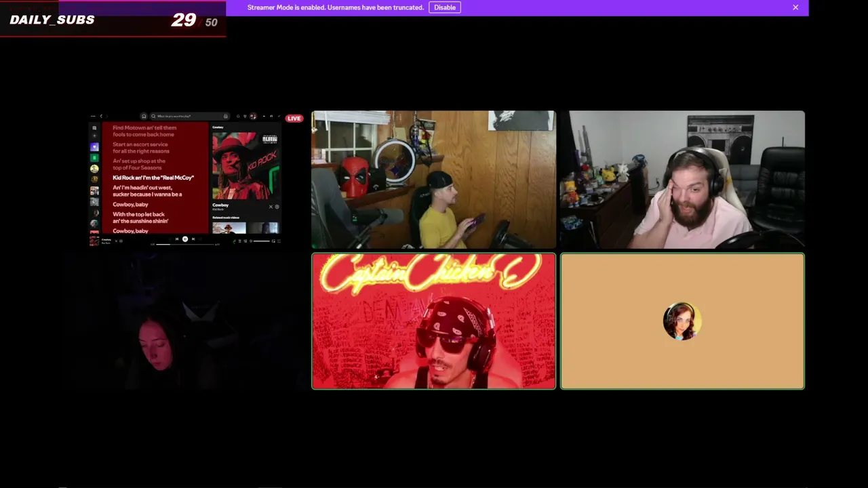This screenshot has height=488, width=868.
Task: Open the Browse icon in Spotify search bar
Action: pos(225,117)
